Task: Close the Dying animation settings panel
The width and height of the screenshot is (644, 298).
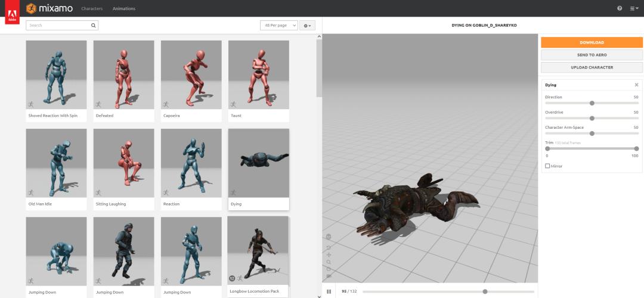Action: 636,85
